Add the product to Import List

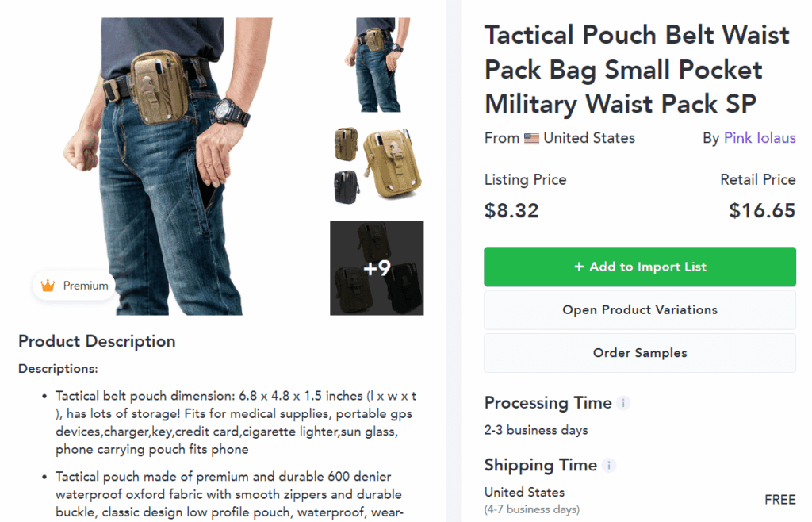tap(640, 267)
